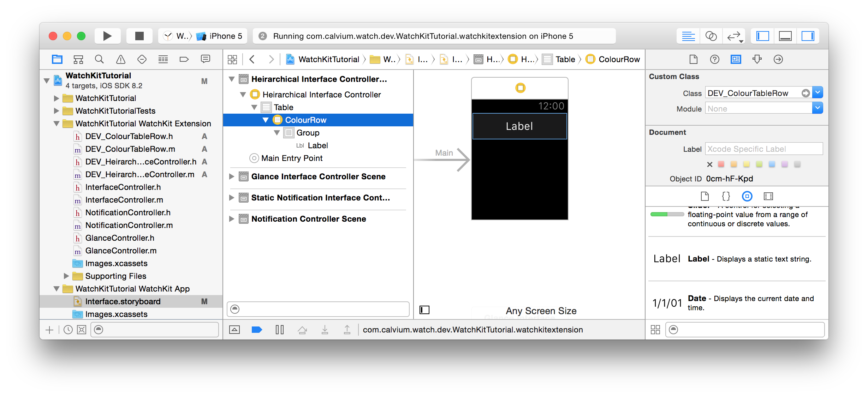868x396 pixels.
Task: Expand the Supporting Files folder
Action: (66, 276)
